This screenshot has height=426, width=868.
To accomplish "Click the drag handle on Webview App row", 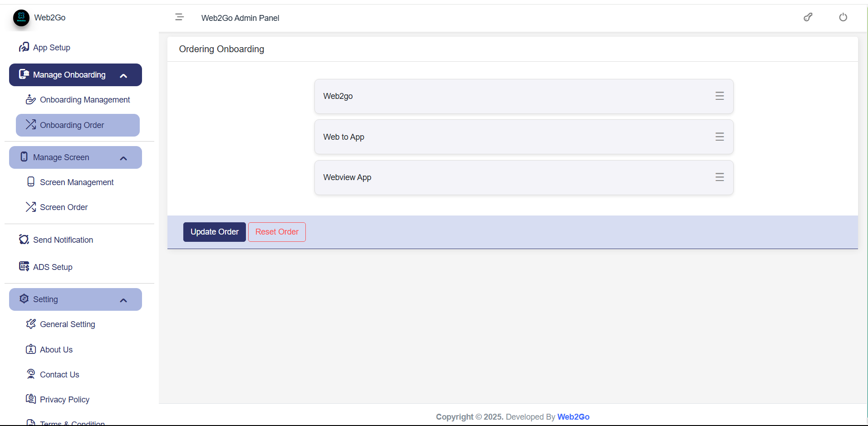I will tap(719, 177).
